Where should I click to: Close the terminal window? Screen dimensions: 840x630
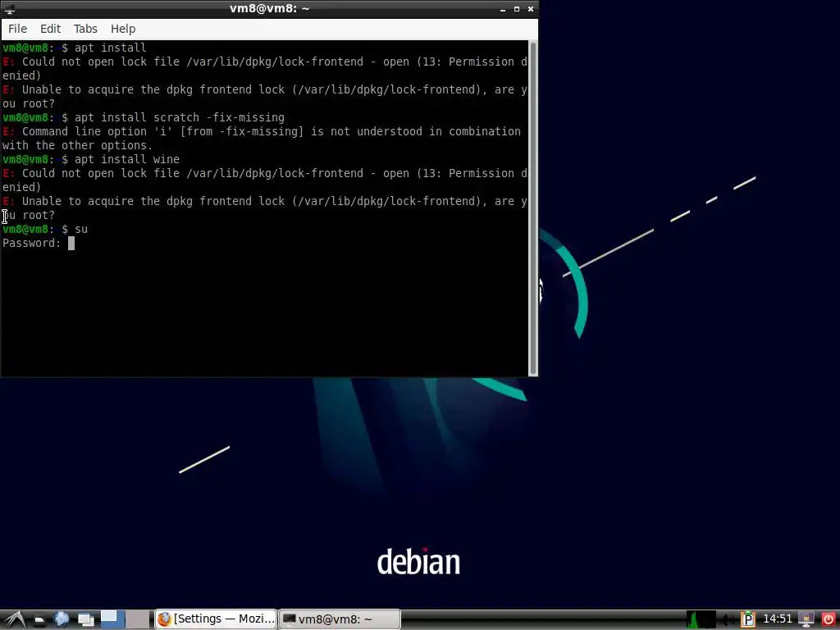point(531,9)
